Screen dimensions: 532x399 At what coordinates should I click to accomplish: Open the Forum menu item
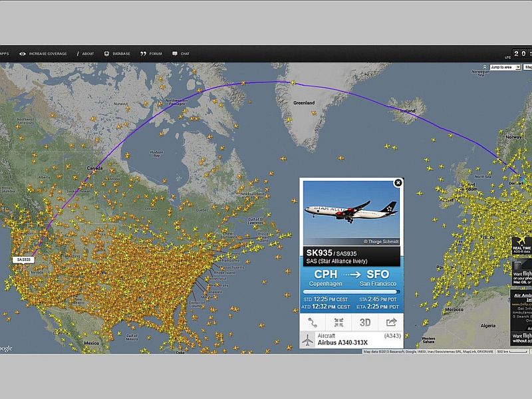coord(151,53)
